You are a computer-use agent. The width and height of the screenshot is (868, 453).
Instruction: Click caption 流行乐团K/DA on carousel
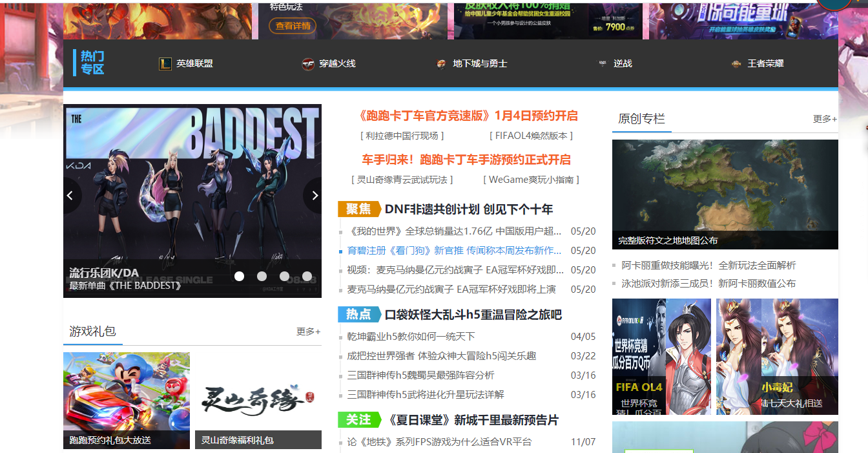(x=104, y=273)
